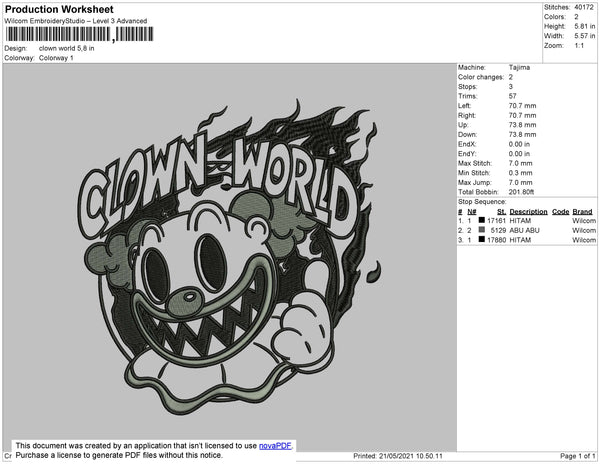Screen dimensions: 600x464
Task: Click the 'Brand' column header
Action: point(582,212)
